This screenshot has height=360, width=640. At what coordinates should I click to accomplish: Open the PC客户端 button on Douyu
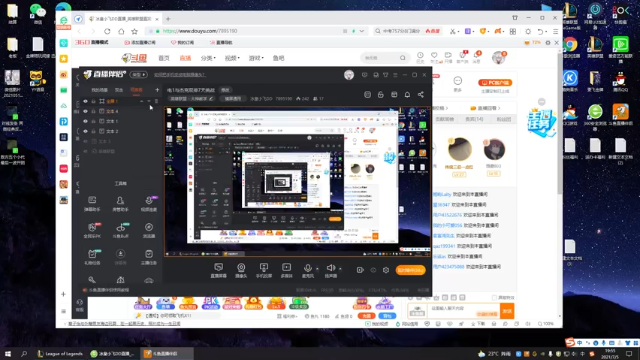(495, 82)
